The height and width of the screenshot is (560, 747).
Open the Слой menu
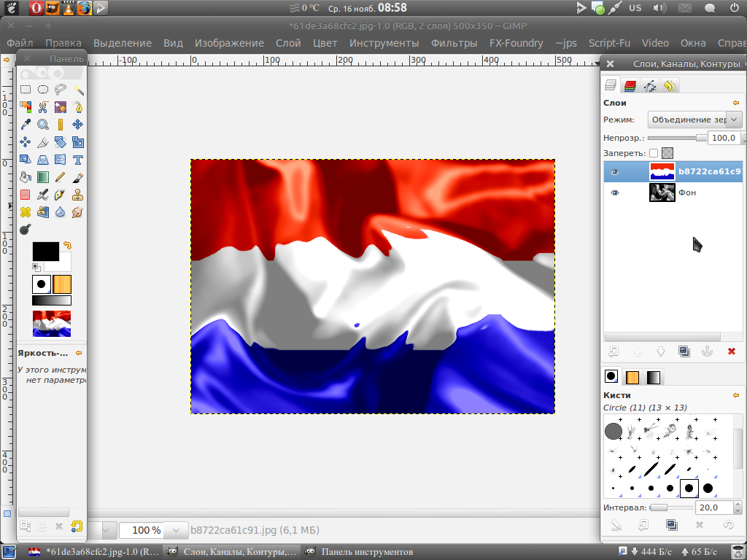coord(288,43)
